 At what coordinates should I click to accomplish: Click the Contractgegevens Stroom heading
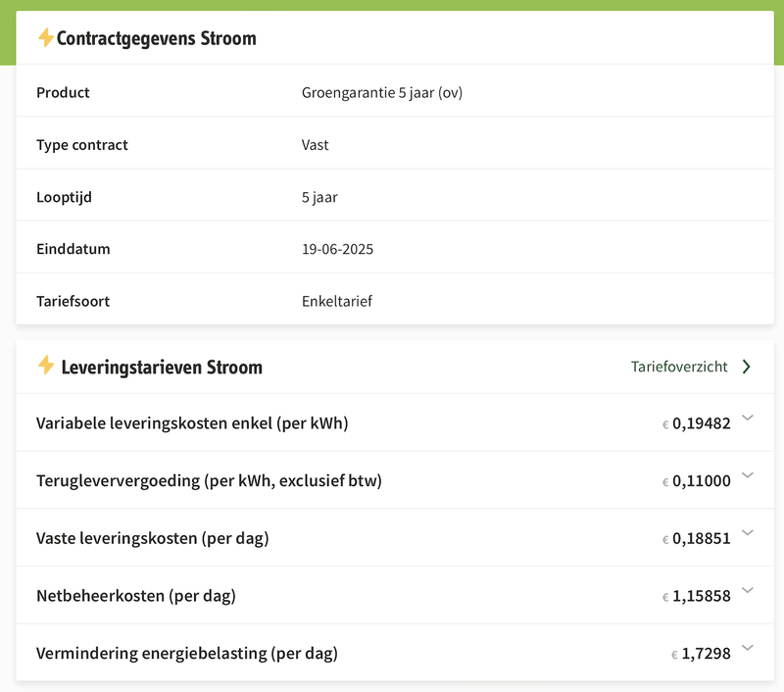tap(157, 39)
